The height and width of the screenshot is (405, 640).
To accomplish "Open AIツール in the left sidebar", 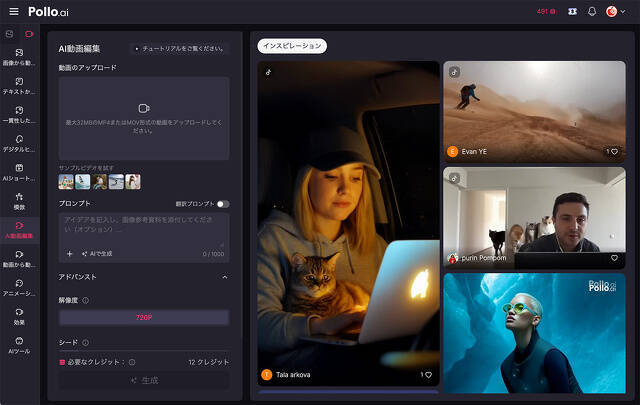I will click(x=20, y=345).
